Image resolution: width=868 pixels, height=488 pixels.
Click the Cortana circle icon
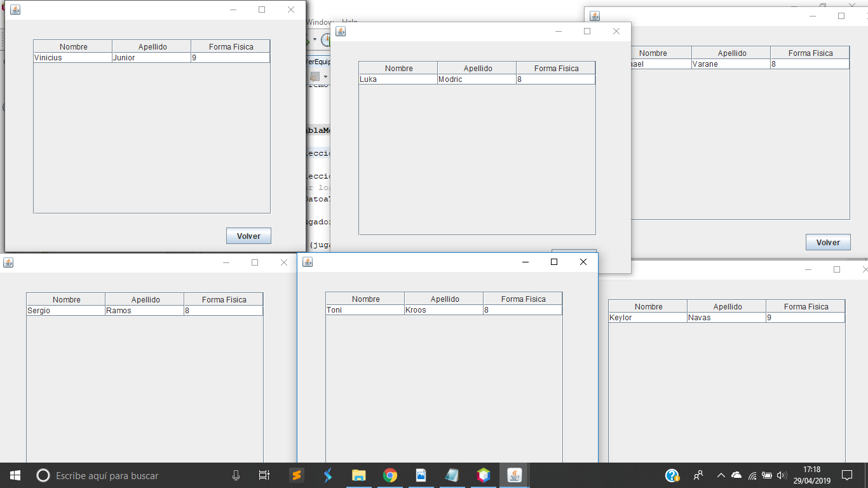(43, 475)
